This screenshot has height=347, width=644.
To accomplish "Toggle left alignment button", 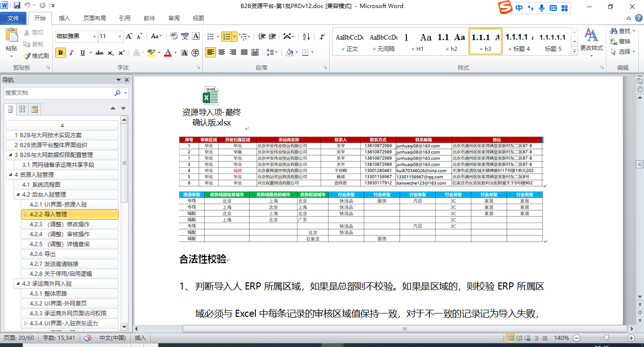I will point(210,52).
